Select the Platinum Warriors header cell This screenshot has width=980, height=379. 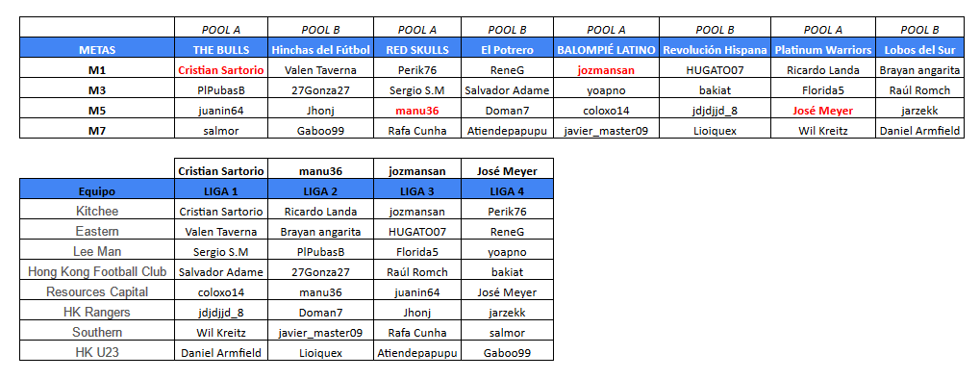822,49
